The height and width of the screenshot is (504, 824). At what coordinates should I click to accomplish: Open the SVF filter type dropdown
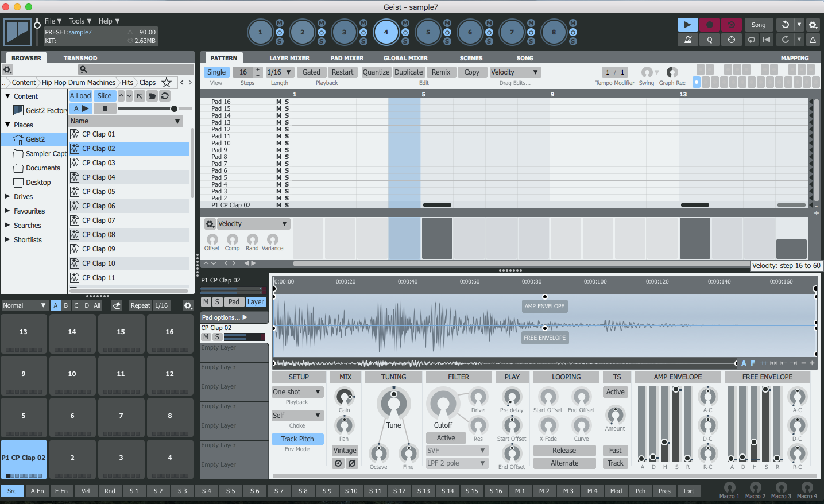point(457,451)
